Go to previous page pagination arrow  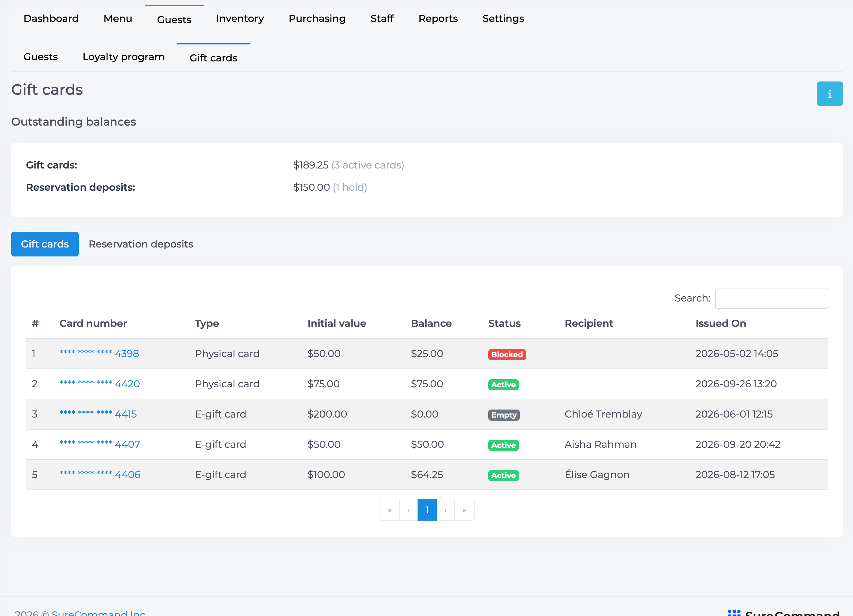click(x=409, y=510)
